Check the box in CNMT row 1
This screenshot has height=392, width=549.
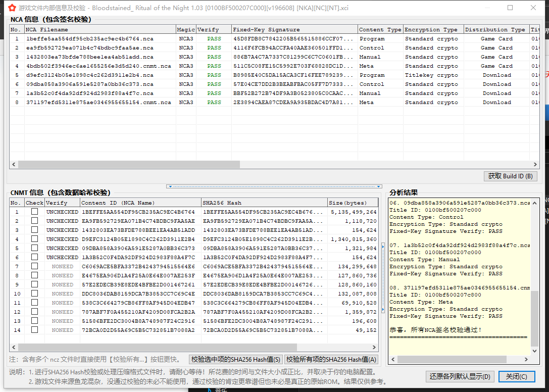point(34,212)
